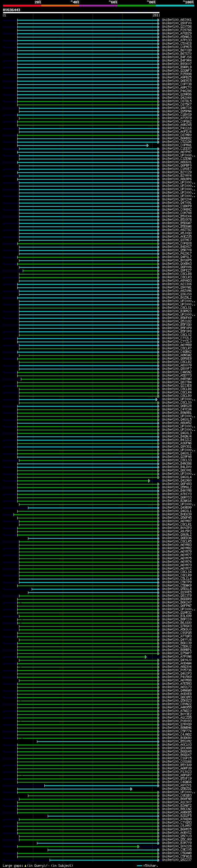Select hit UniRef100_B5SXM2
Viewport: 197px width, 868px height.
pyautogui.click(x=176, y=742)
